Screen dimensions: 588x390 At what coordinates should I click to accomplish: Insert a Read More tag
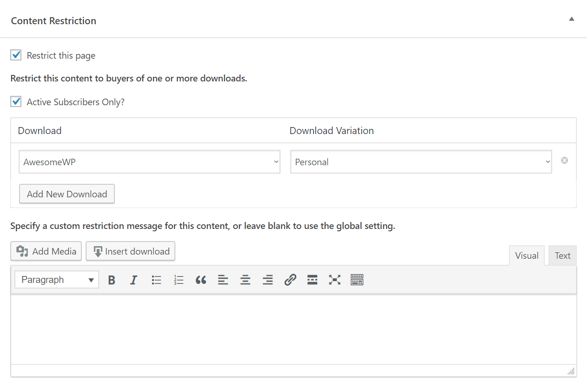click(x=312, y=280)
